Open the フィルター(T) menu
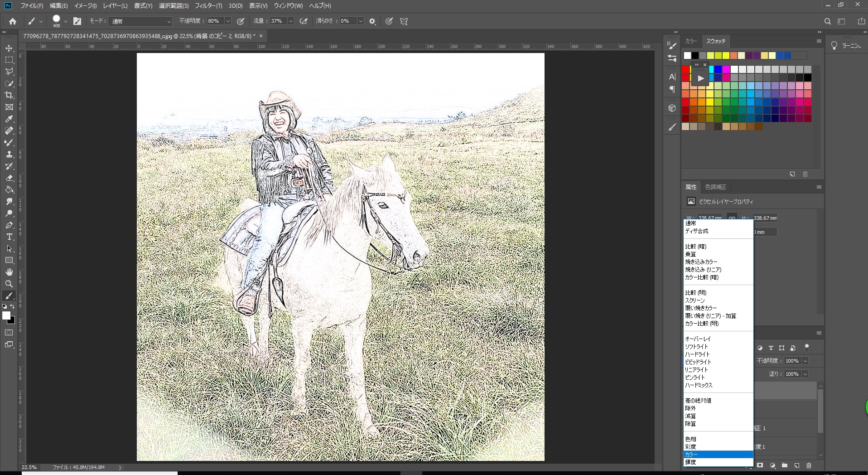Viewport: 868px width, 475px height. coord(208,6)
